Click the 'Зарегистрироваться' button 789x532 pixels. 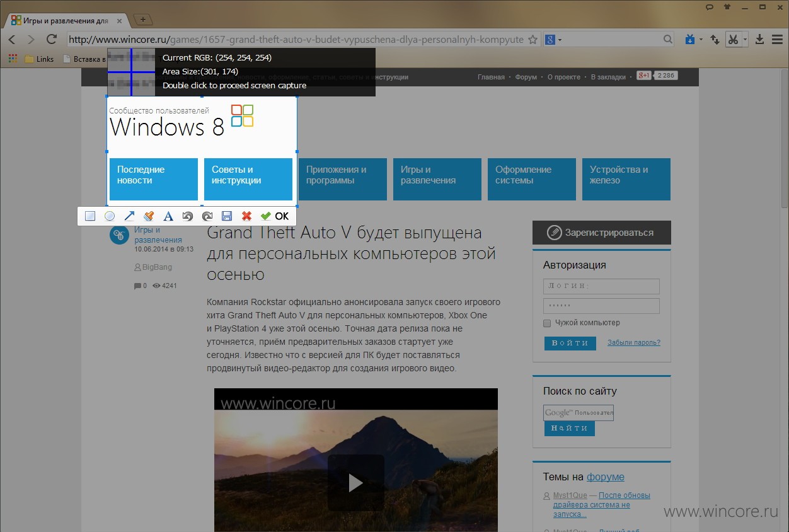[x=602, y=233]
